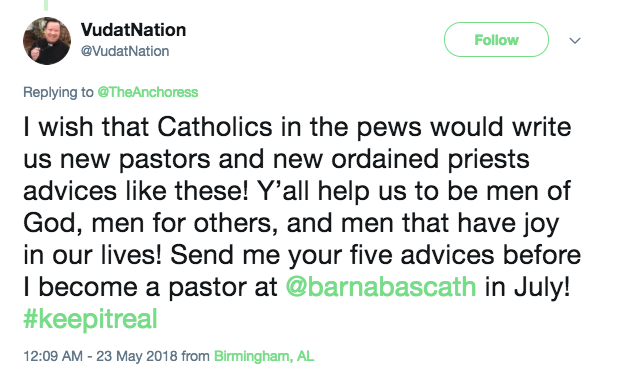The height and width of the screenshot is (378, 618).
Task: Open the Birmingham, AL location link
Action: tap(264, 356)
